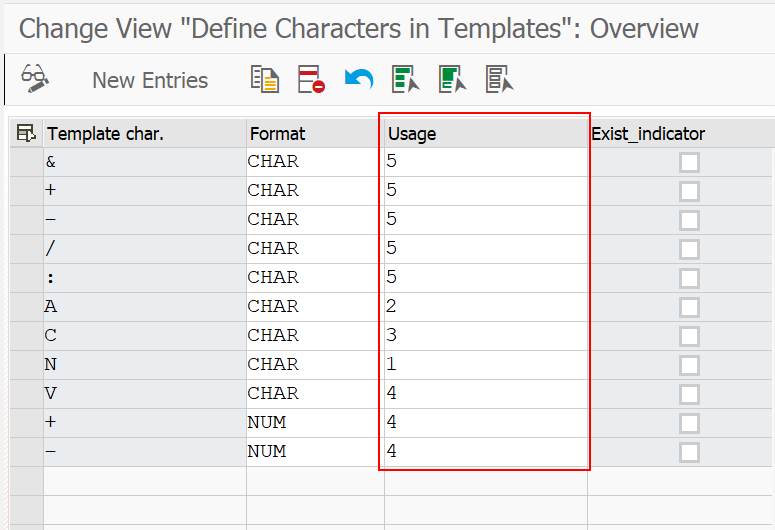Click the Delete entry icon
This screenshot has height=530, width=775.
pyautogui.click(x=311, y=79)
